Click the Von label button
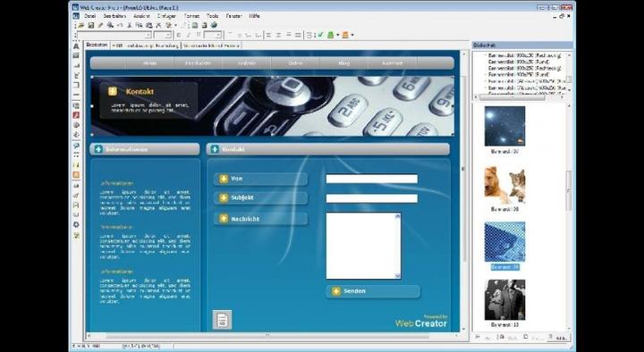This screenshot has height=352, width=644. coord(260,179)
